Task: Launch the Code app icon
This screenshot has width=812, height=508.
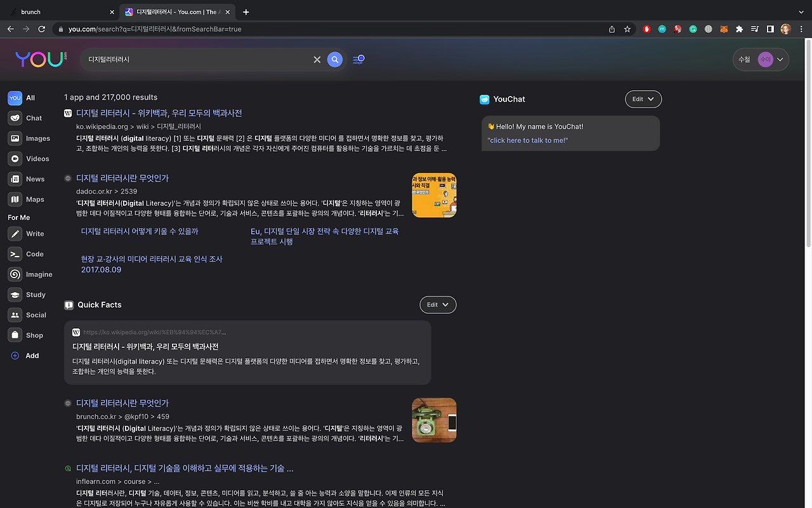Action: (15, 254)
